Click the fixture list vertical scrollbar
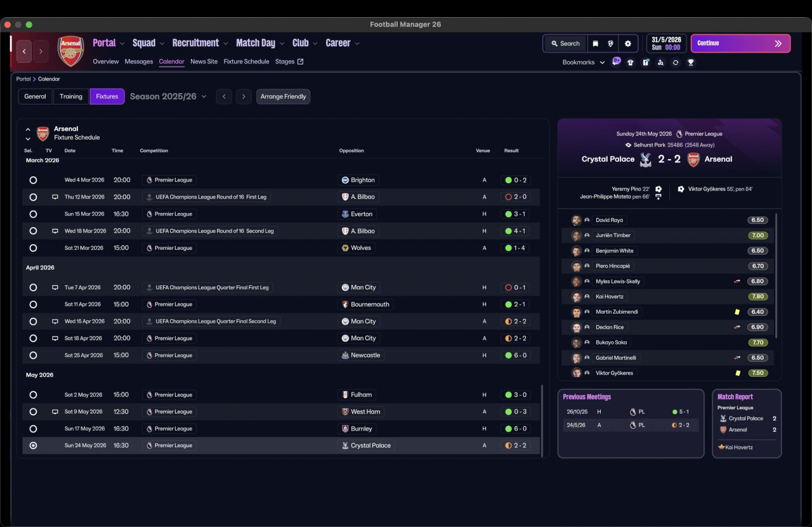812x527 pixels. tap(542, 420)
